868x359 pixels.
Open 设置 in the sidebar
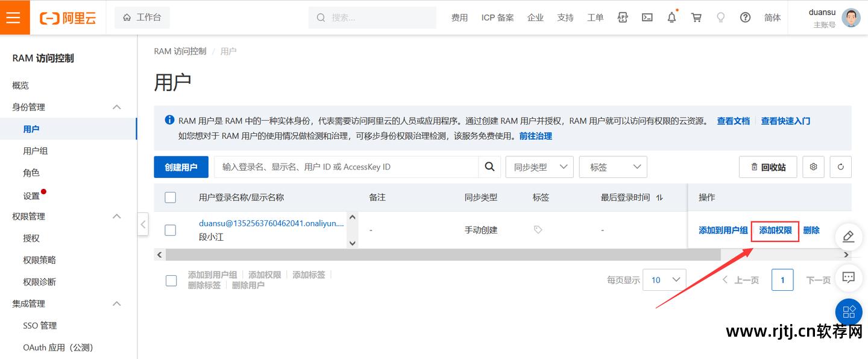tap(31, 195)
